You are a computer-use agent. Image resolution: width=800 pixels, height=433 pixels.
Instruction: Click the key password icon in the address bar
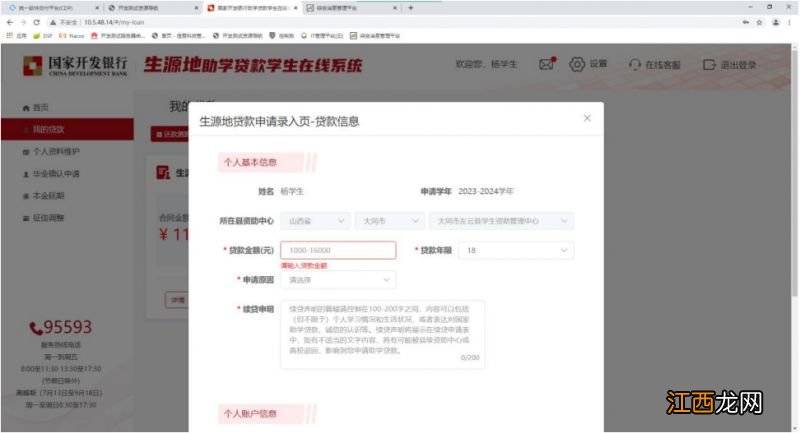point(746,22)
